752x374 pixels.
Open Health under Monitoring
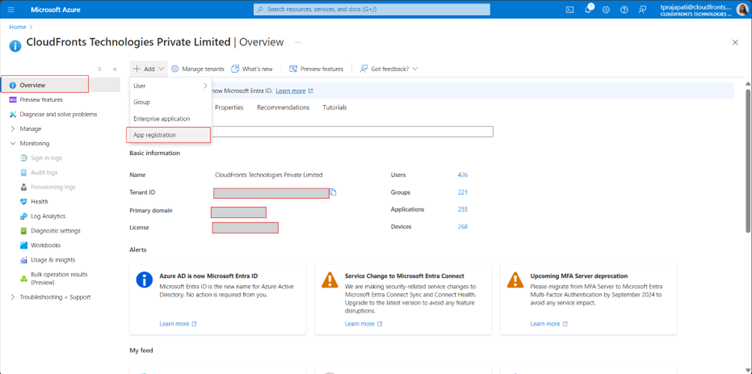pyautogui.click(x=39, y=201)
